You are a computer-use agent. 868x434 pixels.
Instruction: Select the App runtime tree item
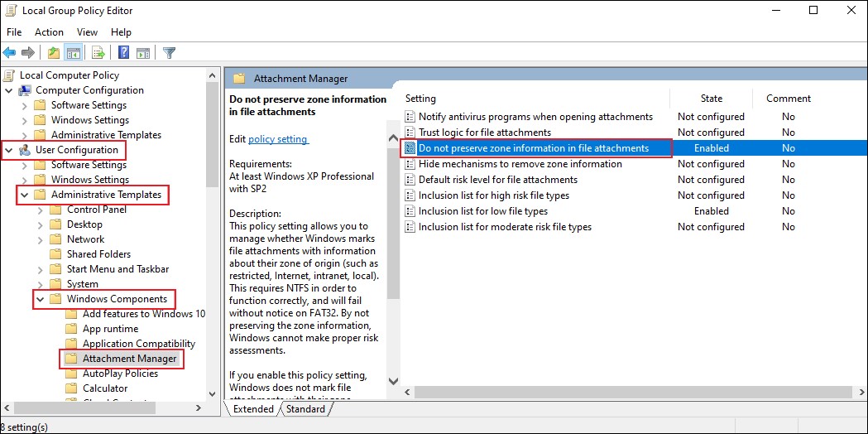(110, 329)
